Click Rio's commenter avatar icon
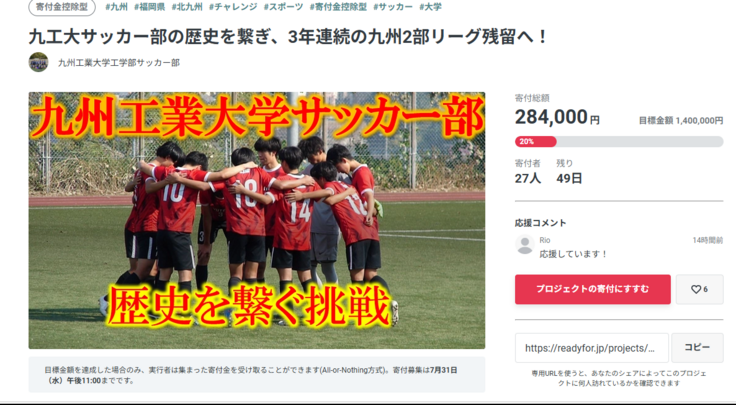The width and height of the screenshot is (736, 405). pyautogui.click(x=525, y=245)
